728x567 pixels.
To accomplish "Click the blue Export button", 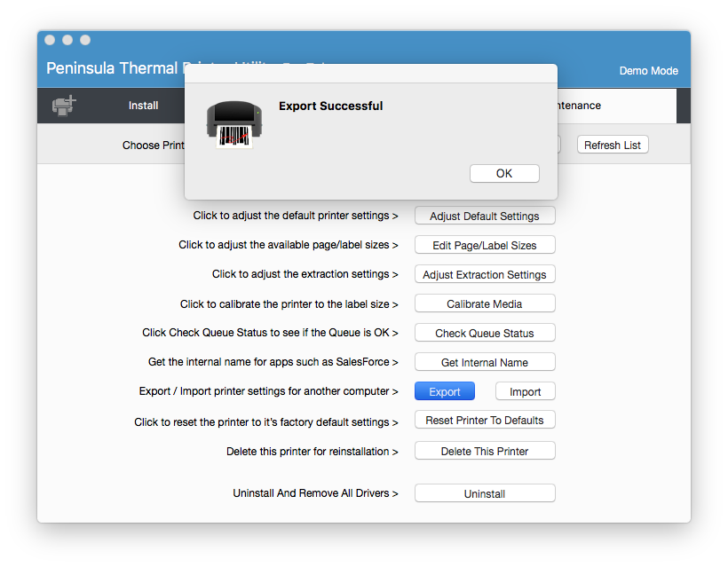I will [x=445, y=391].
